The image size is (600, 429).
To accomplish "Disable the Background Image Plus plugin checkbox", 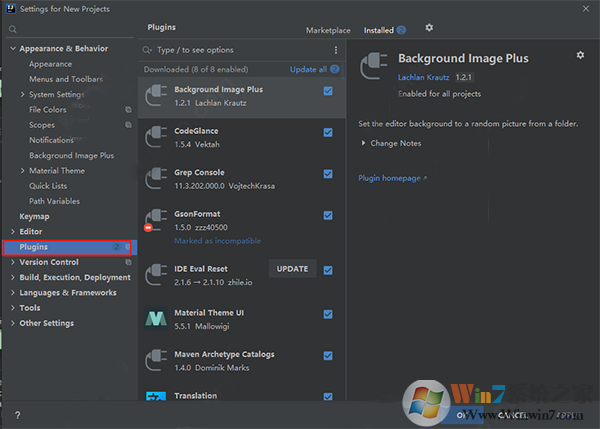I will coord(328,91).
